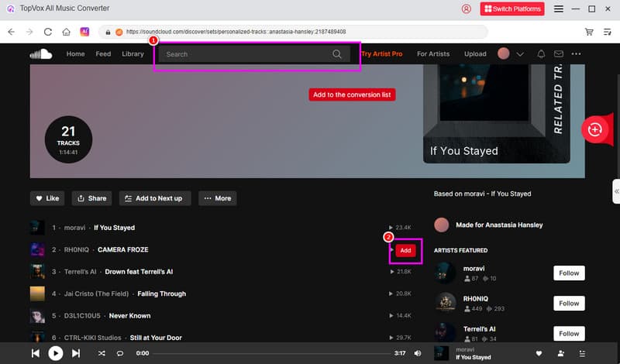
Task: Open the navbar three-dots settings menu
Action: point(576,53)
